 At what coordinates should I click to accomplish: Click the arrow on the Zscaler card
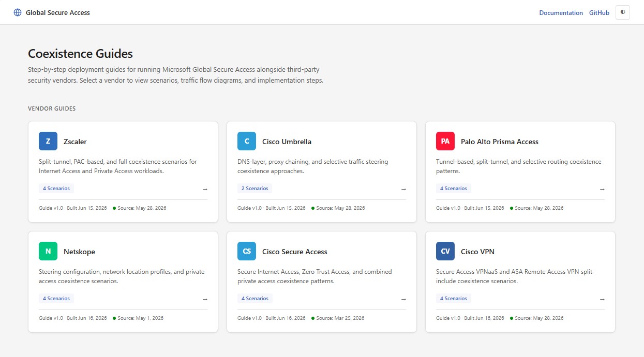coord(205,189)
